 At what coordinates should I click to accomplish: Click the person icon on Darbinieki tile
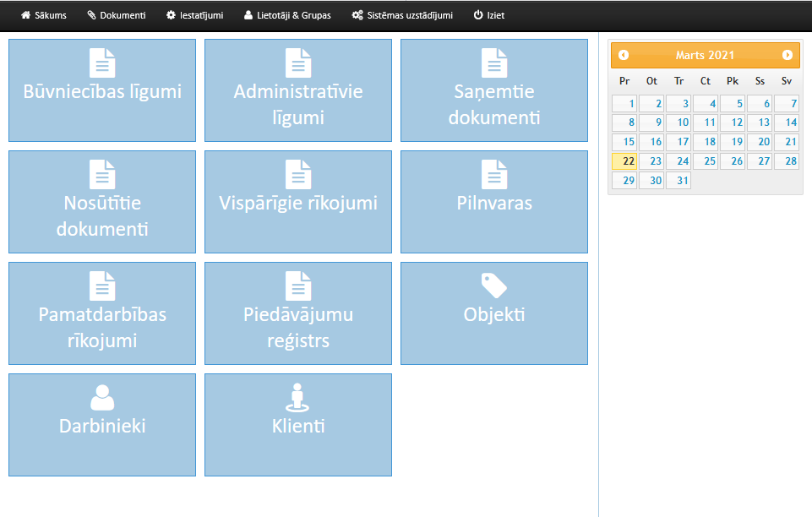(x=102, y=397)
